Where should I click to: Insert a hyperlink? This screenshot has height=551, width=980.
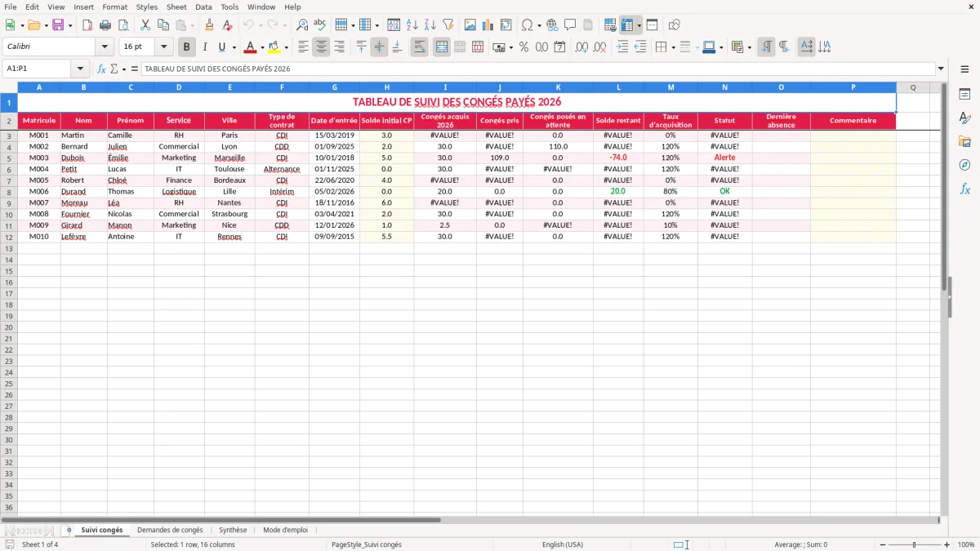[552, 25]
